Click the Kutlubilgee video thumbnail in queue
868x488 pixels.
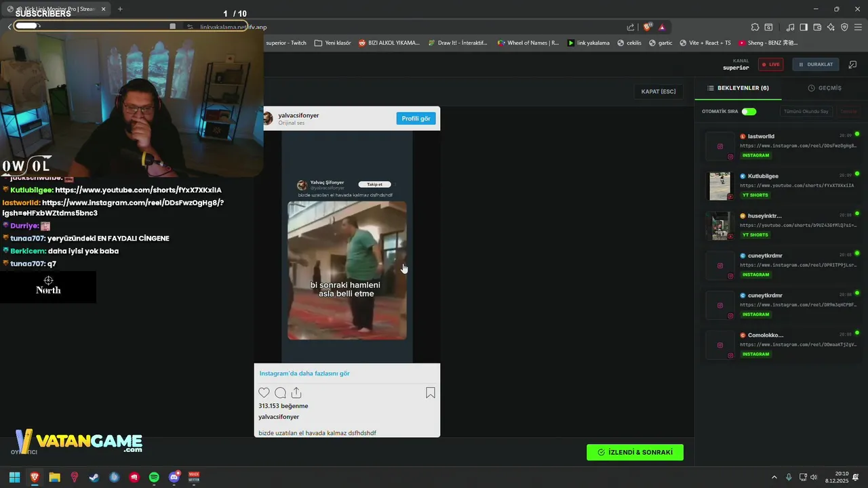tap(719, 186)
